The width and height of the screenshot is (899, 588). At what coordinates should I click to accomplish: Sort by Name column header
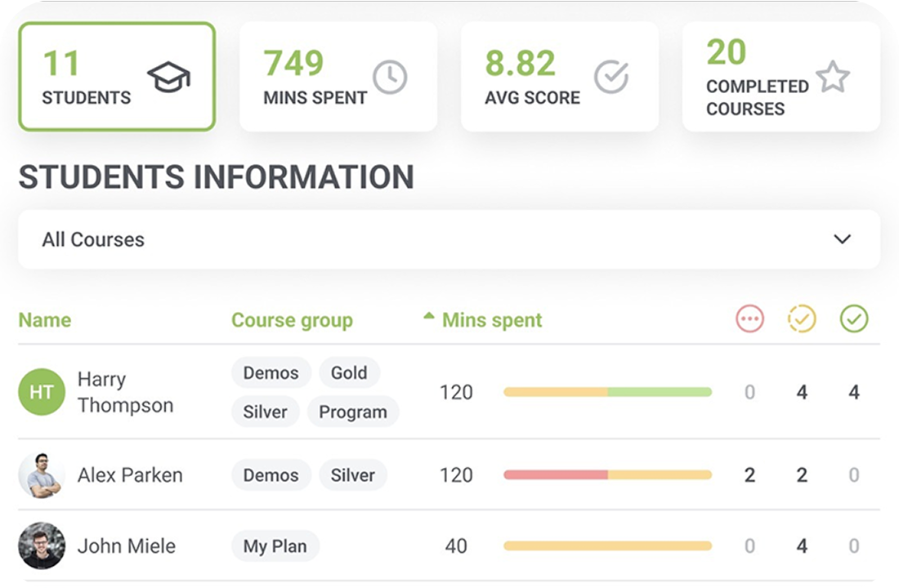coord(45,320)
